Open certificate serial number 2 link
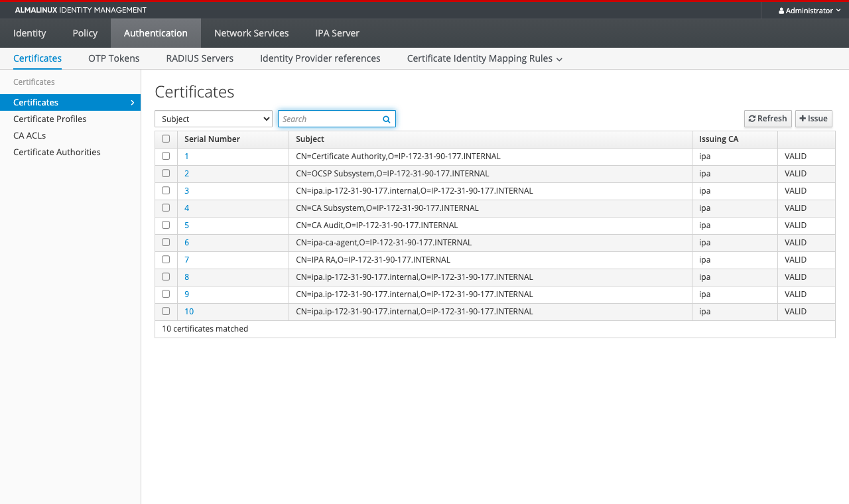This screenshot has height=504, width=849. (x=187, y=173)
